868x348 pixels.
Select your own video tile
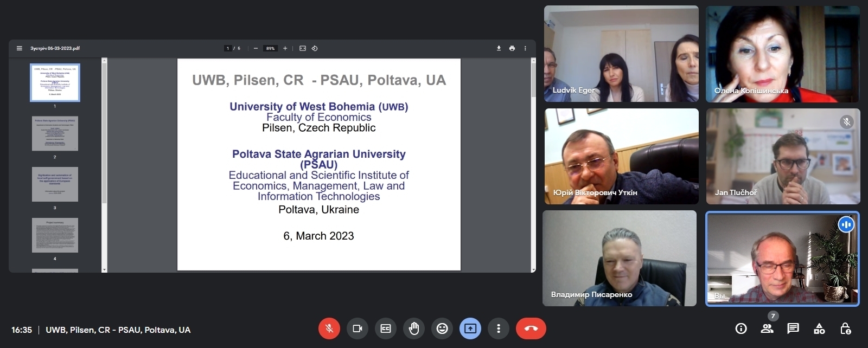click(x=782, y=259)
